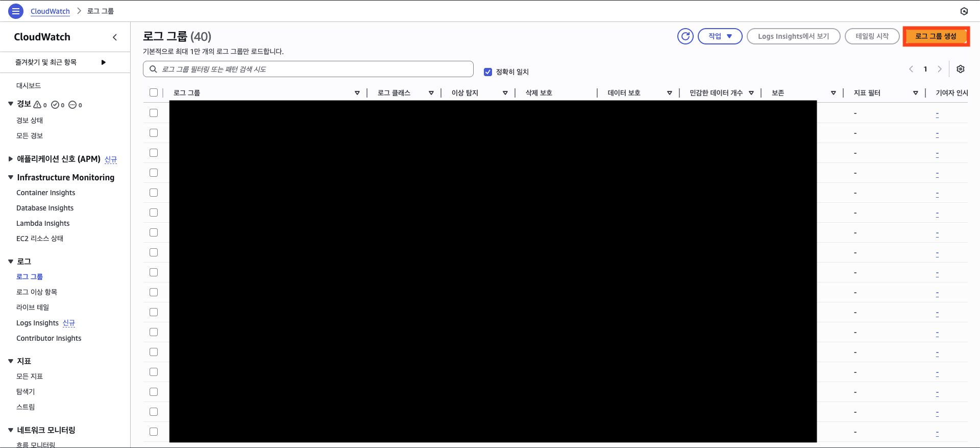Viewport: 980px width, 448px height.
Task: Sort by 로그 클래스 column arrow icon
Action: coord(431,93)
